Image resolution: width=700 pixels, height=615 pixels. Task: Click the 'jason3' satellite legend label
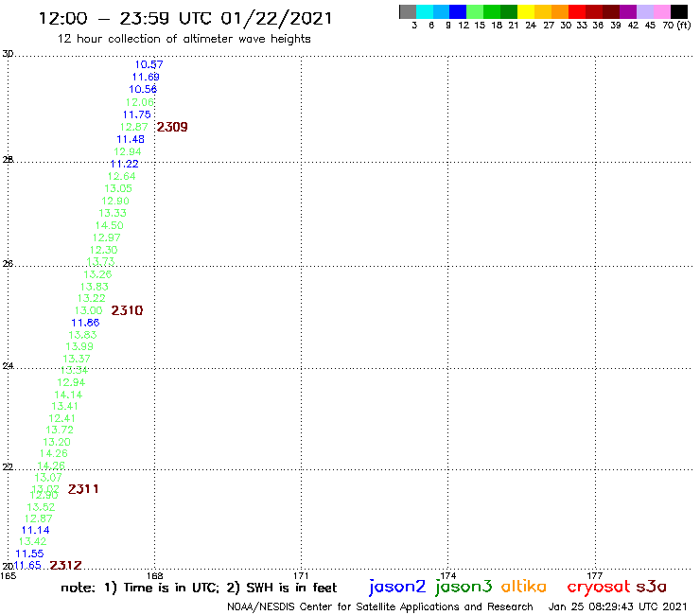[464, 587]
